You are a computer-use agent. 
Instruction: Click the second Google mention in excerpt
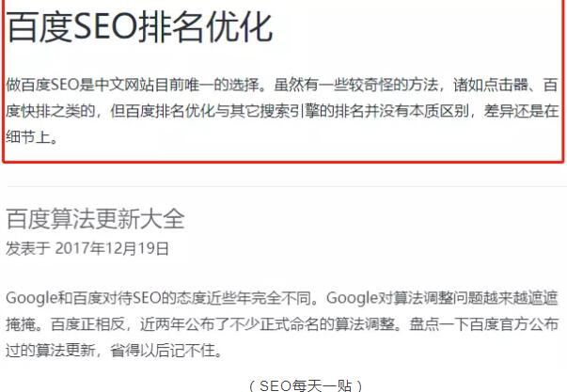tap(353, 298)
